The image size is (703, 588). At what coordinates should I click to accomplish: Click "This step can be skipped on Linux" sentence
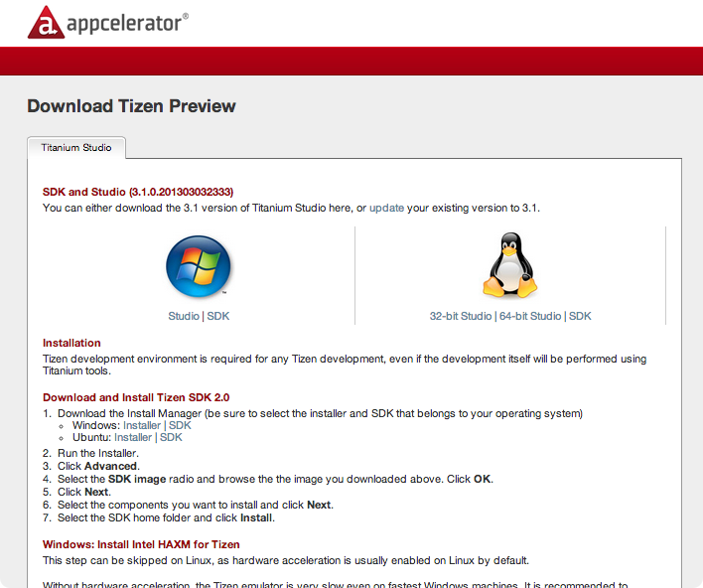(286, 560)
